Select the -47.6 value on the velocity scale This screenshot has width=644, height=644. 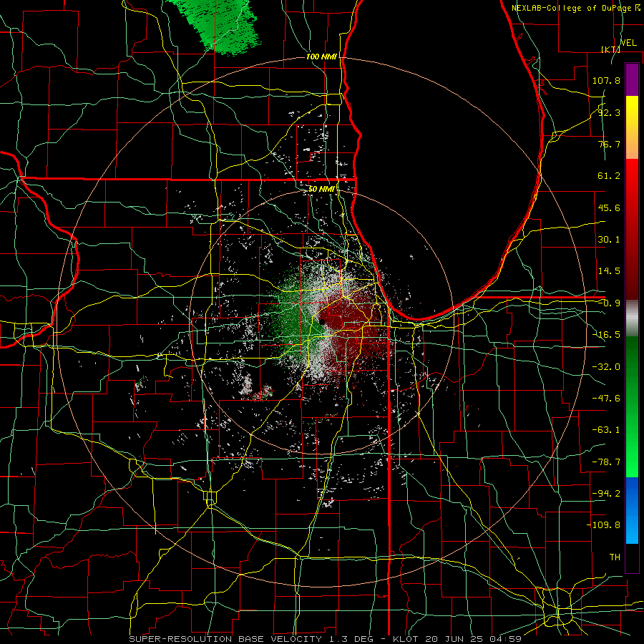(606, 399)
